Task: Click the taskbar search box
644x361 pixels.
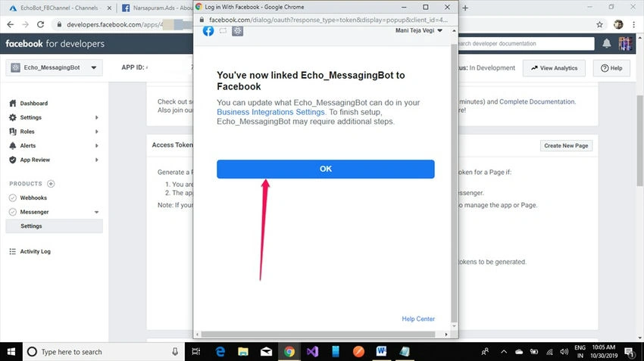Action: tap(105, 352)
